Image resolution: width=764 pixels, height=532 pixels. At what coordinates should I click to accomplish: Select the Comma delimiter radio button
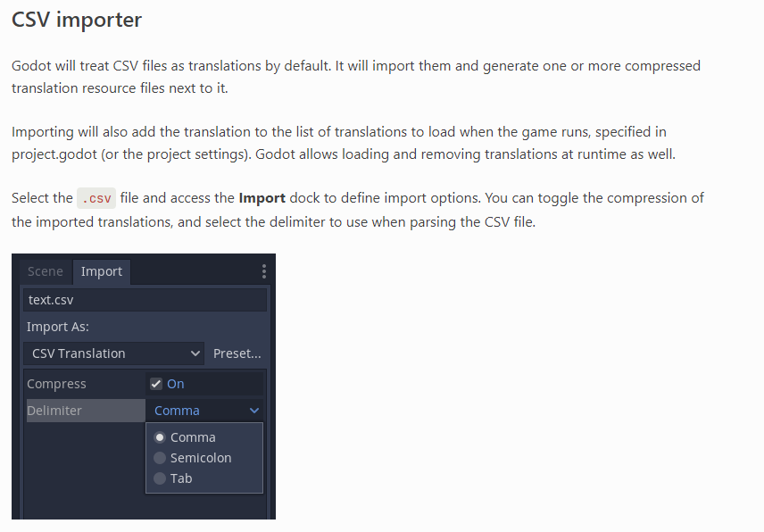click(161, 436)
